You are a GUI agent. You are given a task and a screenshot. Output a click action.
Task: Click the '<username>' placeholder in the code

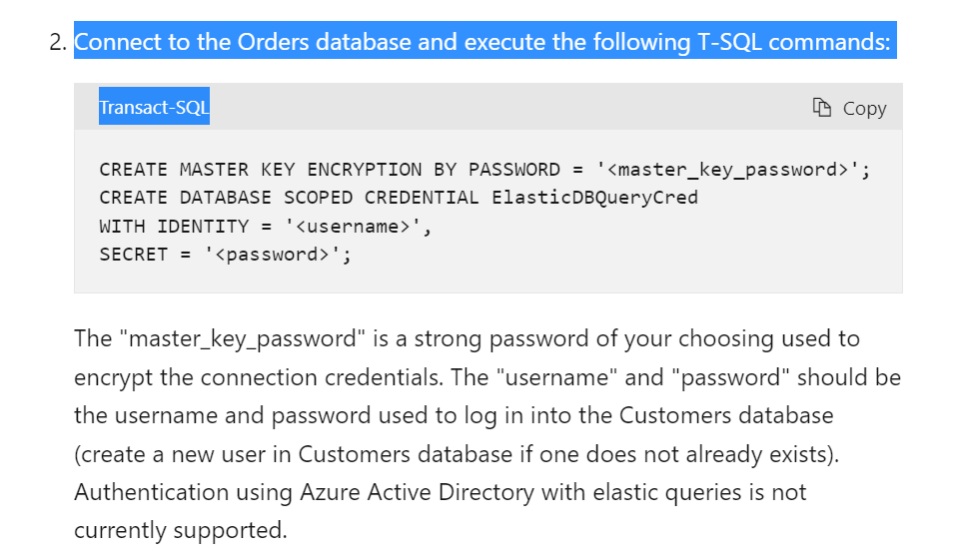[353, 226]
